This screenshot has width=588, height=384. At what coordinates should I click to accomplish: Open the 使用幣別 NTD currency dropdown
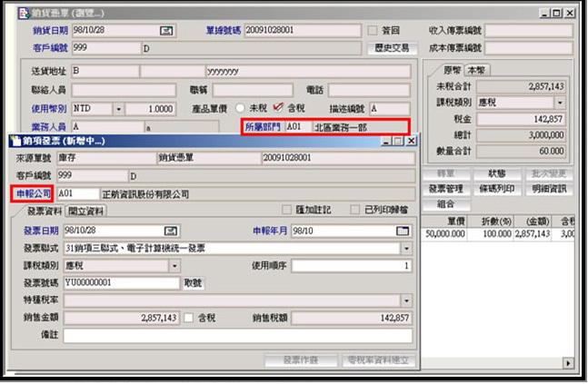(118, 109)
